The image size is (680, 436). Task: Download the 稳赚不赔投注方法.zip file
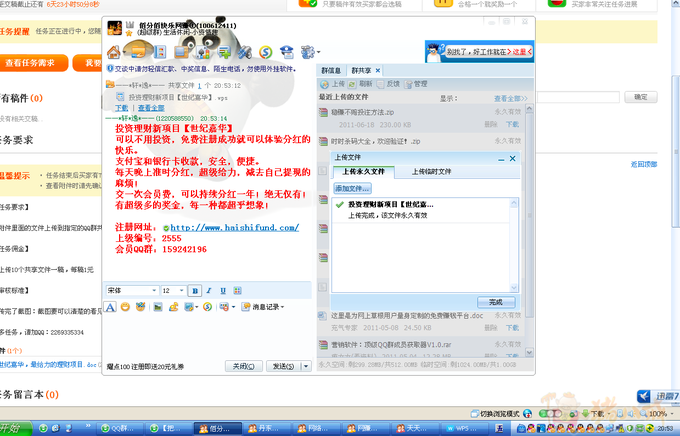[x=513, y=125]
